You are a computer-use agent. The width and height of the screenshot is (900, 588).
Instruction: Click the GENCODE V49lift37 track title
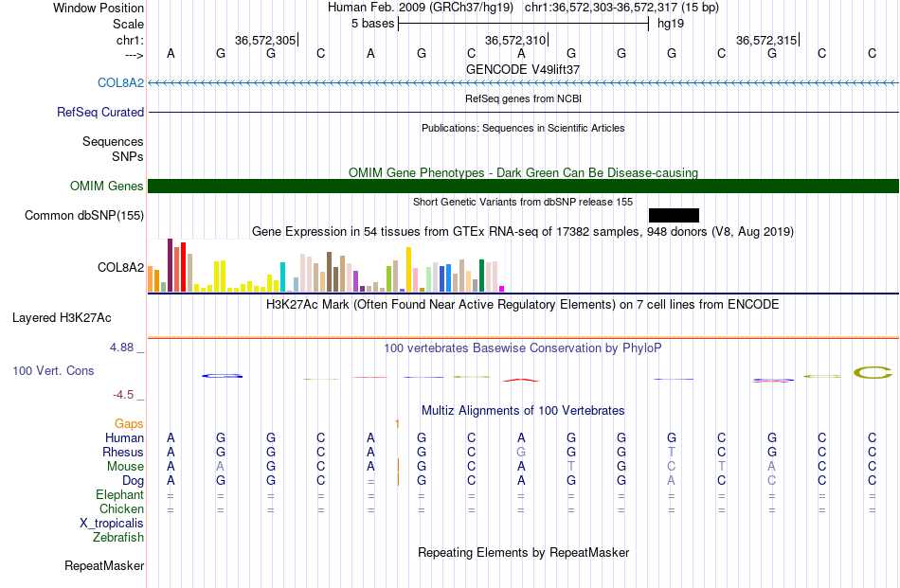523,69
